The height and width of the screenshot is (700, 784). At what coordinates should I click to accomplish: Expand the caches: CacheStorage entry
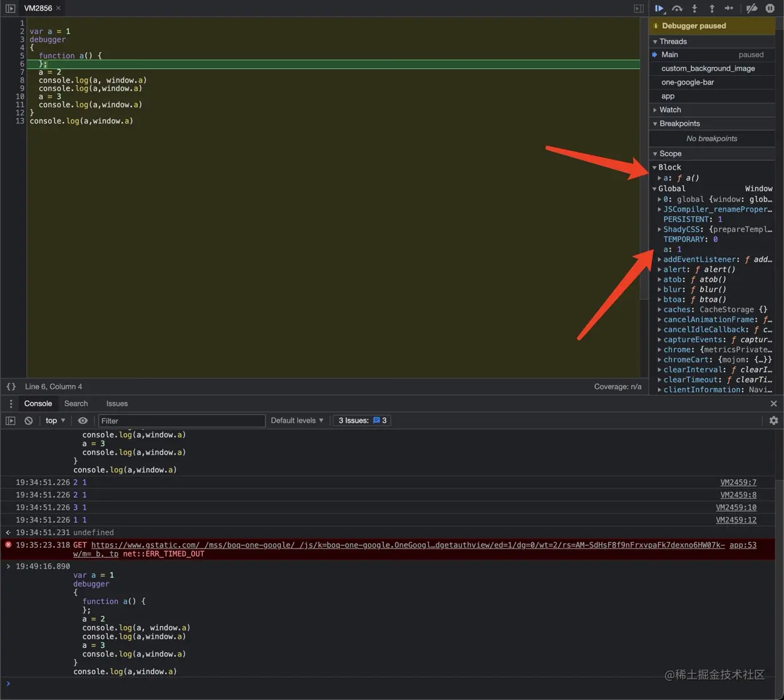(x=659, y=309)
